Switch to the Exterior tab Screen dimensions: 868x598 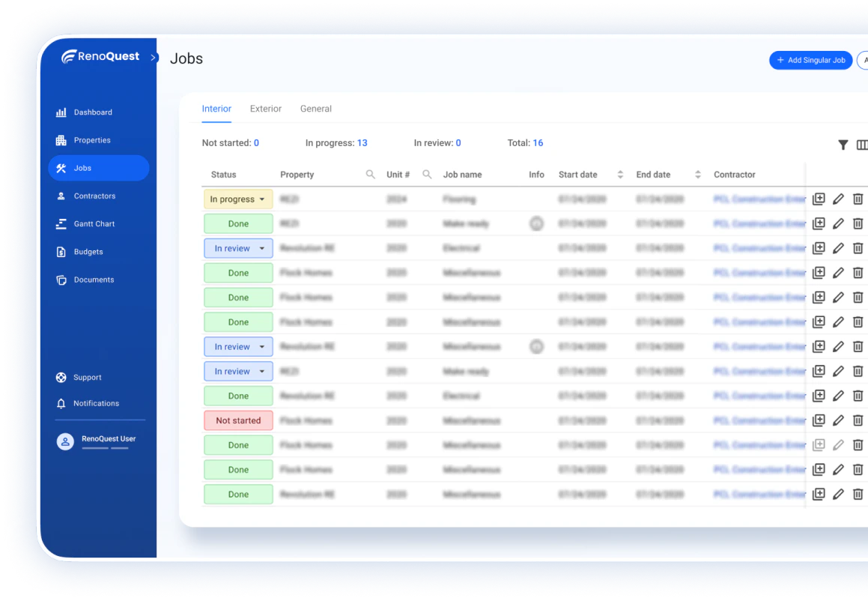click(266, 109)
